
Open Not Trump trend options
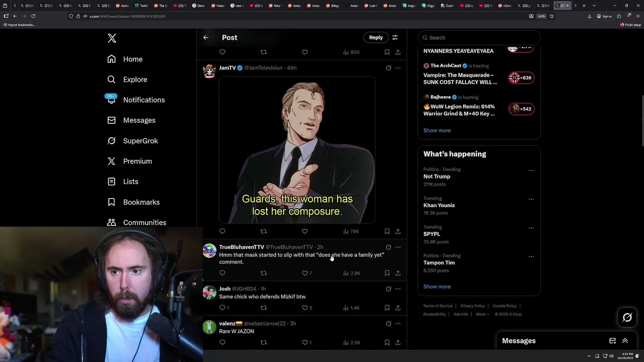pos(531,170)
